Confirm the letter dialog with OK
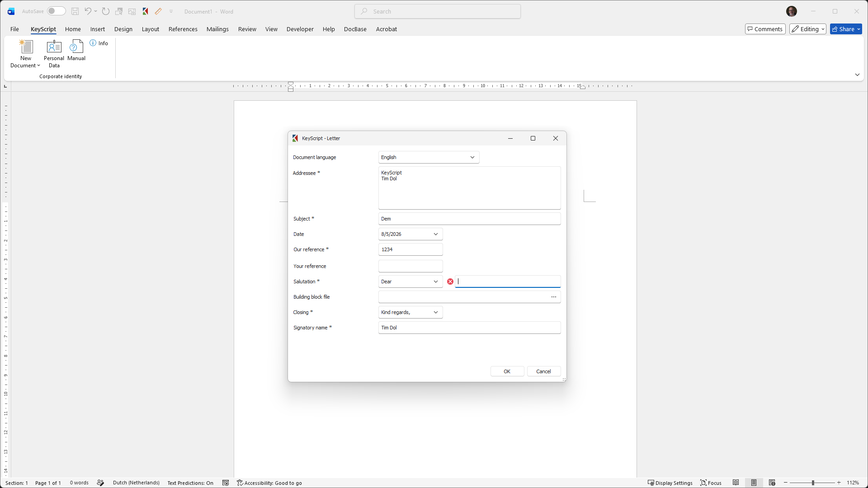 tap(507, 371)
